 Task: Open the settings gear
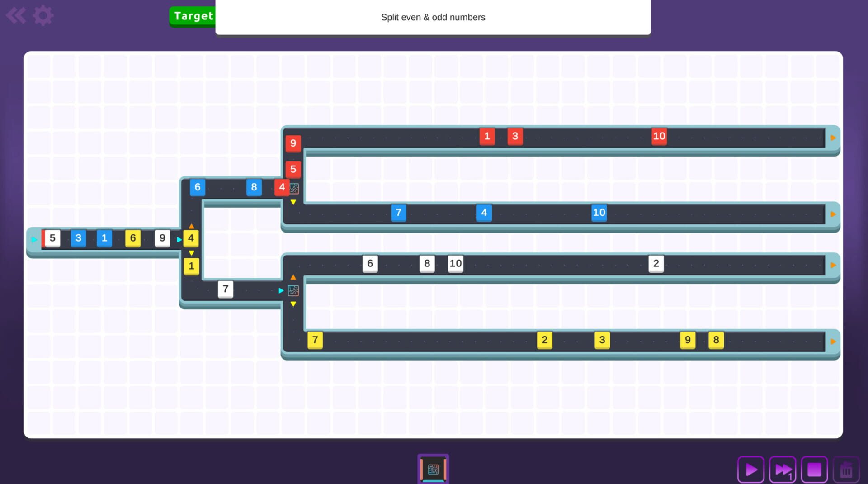(42, 15)
